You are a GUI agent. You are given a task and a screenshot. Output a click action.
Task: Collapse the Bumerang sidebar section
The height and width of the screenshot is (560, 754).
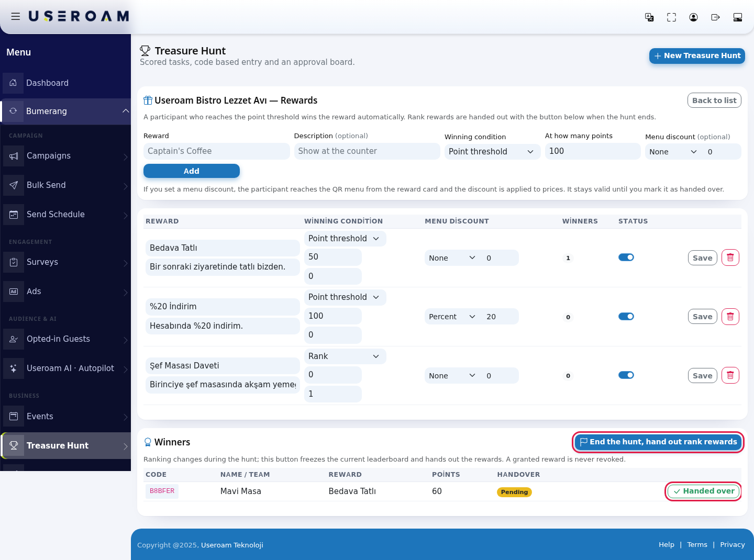tap(65, 111)
